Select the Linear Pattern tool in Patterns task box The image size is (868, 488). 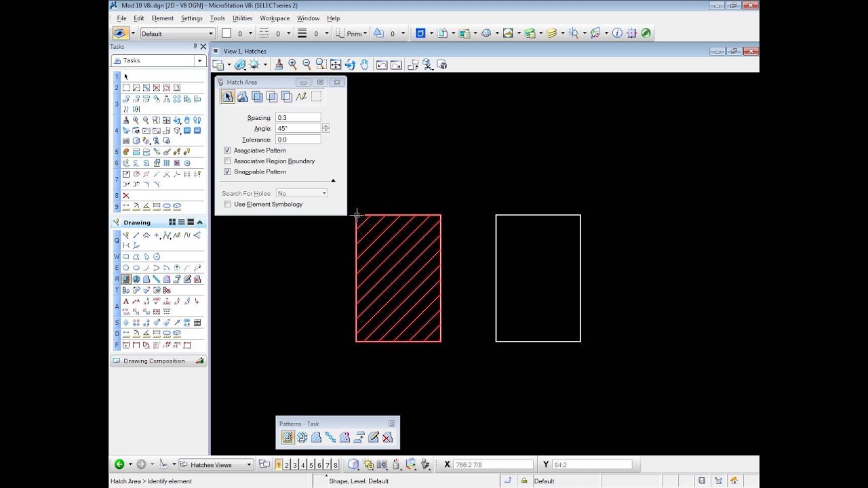330,438
